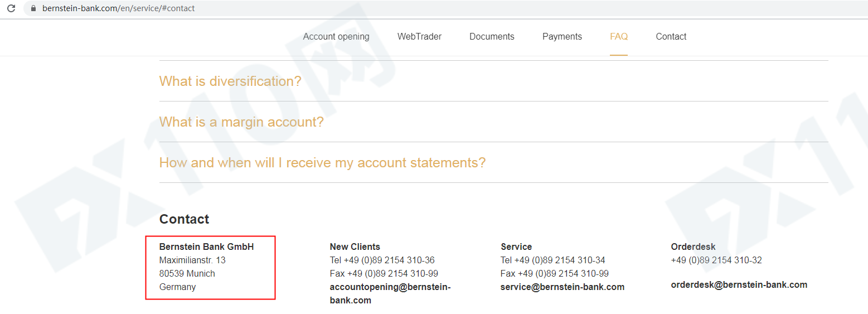
Task: Open the Contact menu item
Action: click(671, 36)
